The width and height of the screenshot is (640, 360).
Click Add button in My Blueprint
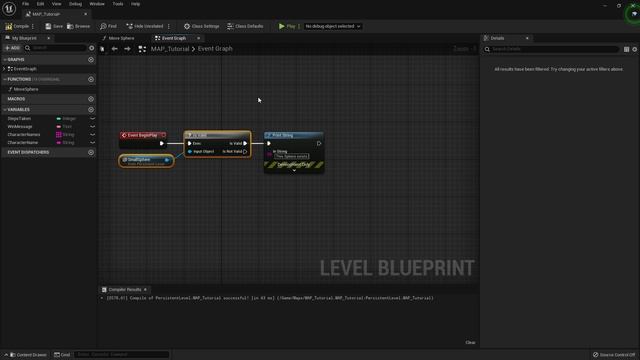click(12, 48)
